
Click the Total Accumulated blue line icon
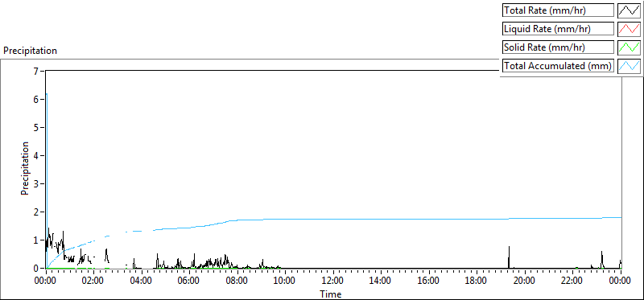(629, 66)
